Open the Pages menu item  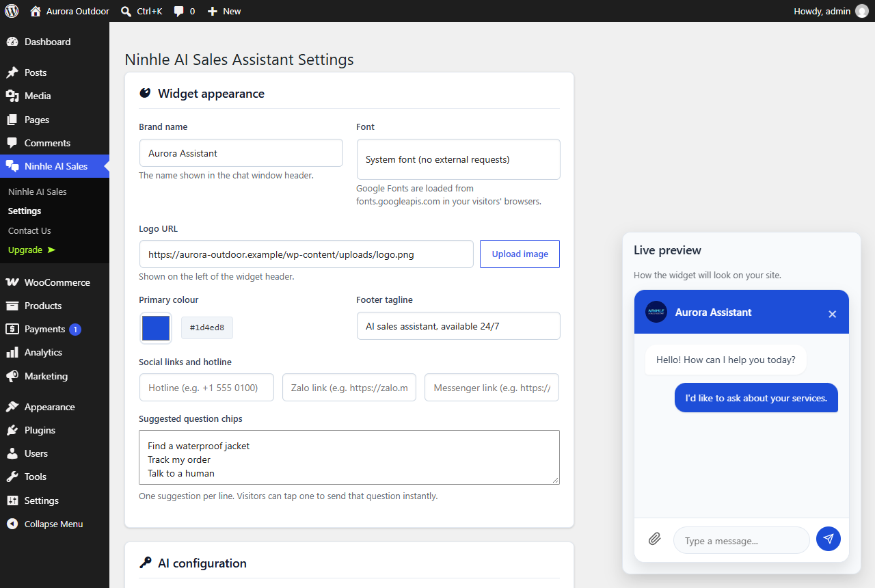pyautogui.click(x=55, y=120)
